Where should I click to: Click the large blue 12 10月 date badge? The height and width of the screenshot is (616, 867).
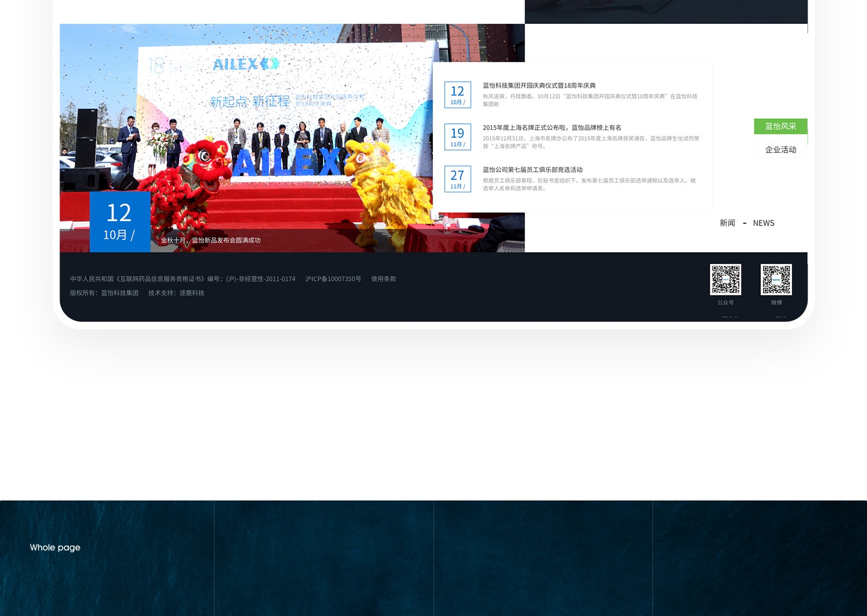pyautogui.click(x=119, y=222)
